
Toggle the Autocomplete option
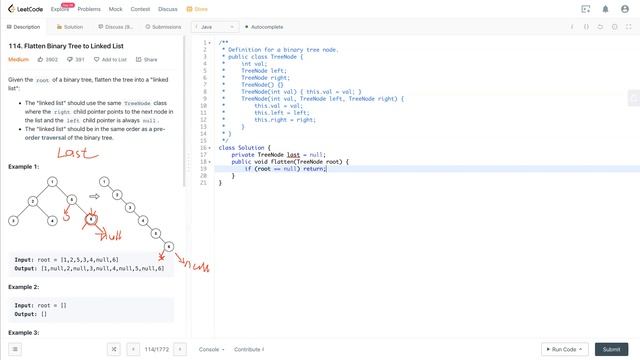coord(264,27)
